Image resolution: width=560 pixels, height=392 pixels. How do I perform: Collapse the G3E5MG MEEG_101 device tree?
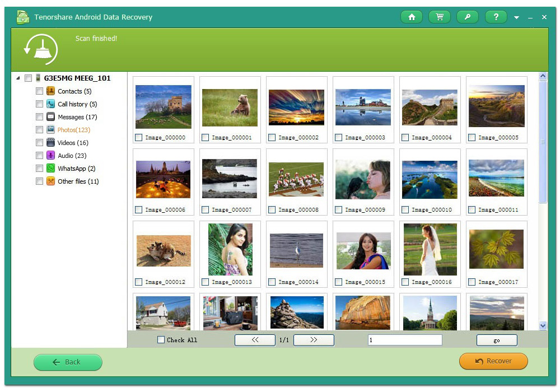(x=18, y=78)
